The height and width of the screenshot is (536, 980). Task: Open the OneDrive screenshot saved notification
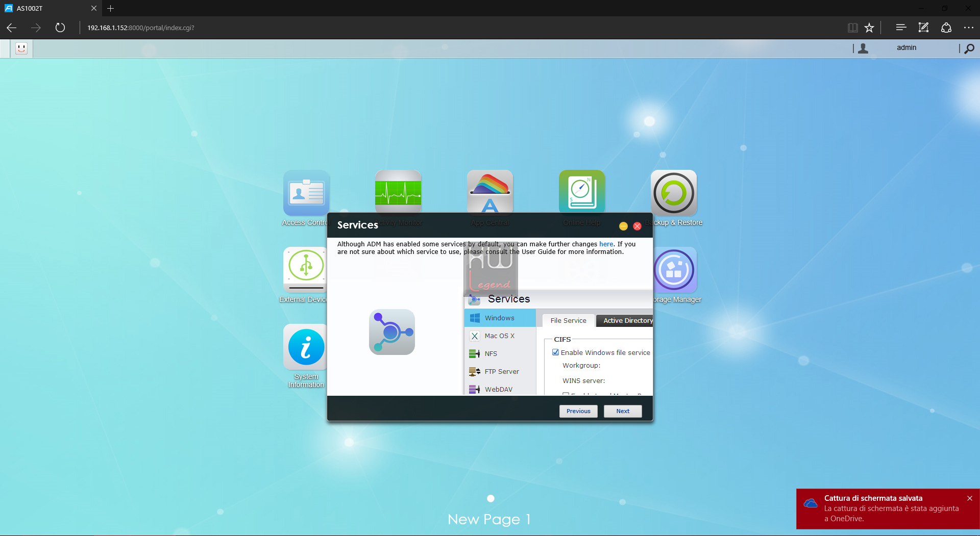(x=888, y=508)
